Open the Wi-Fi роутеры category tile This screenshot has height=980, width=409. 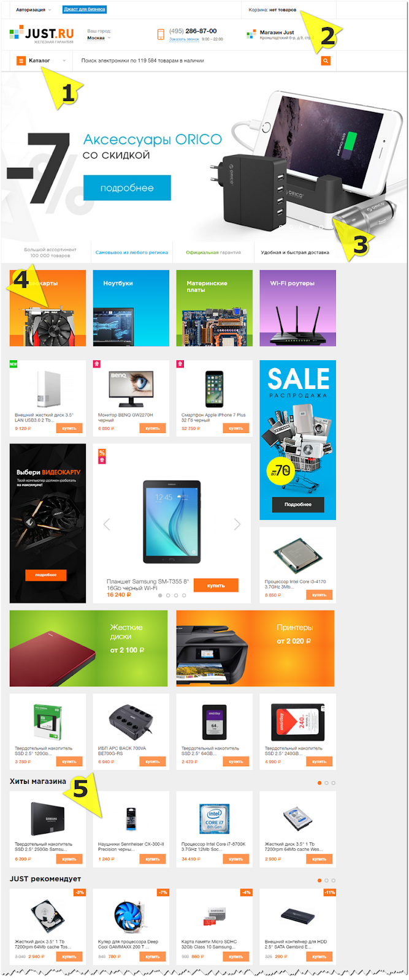pyautogui.click(x=297, y=308)
